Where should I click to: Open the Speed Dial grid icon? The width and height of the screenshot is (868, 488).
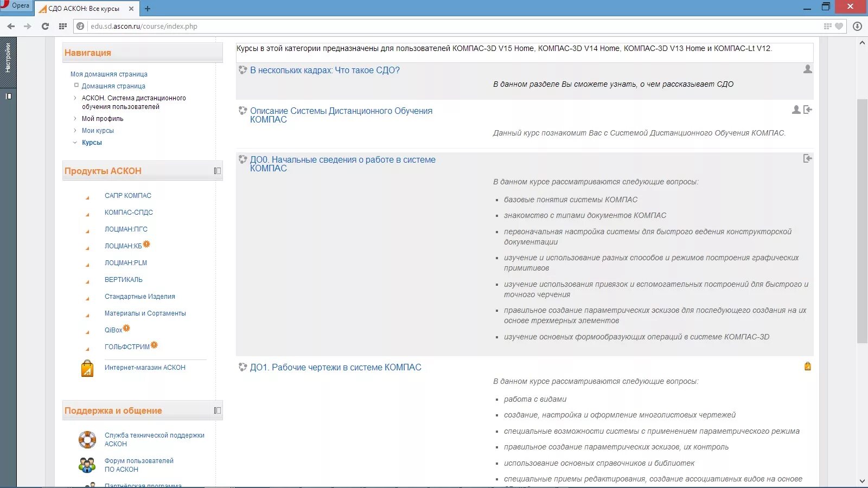pyautogui.click(x=63, y=26)
